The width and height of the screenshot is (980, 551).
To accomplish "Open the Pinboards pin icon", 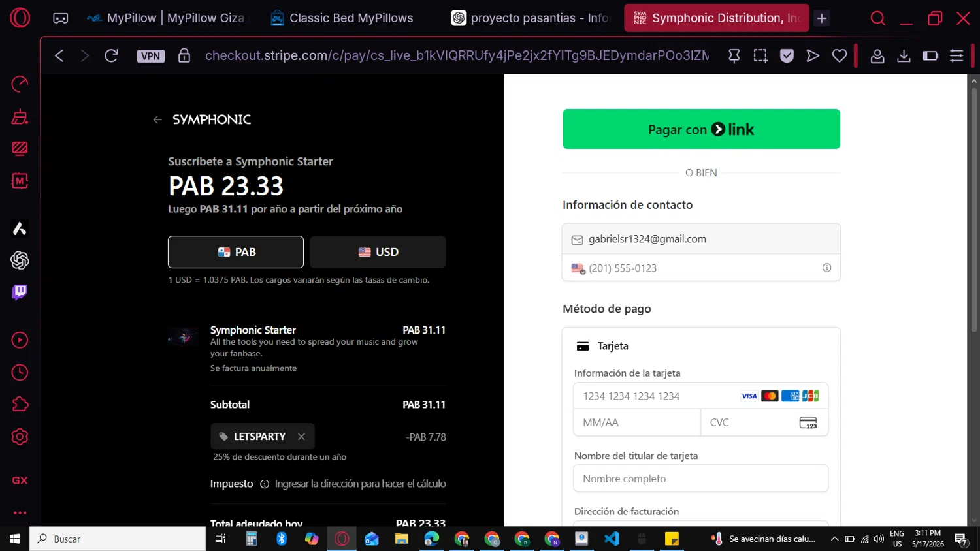I will (734, 56).
